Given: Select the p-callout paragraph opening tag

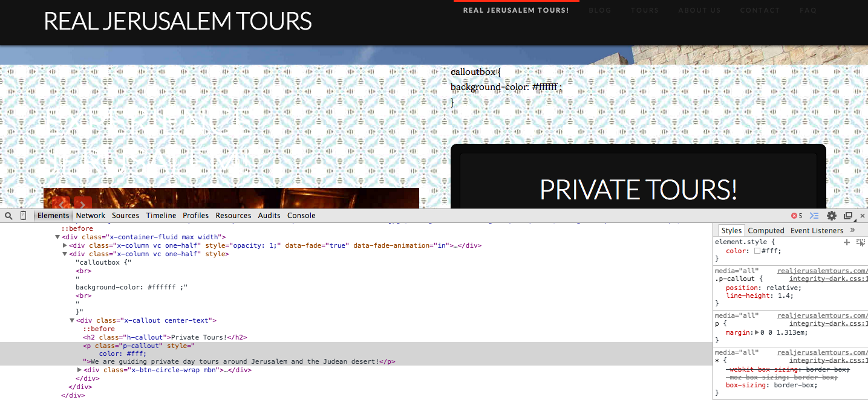Looking at the screenshot, I should point(139,346).
